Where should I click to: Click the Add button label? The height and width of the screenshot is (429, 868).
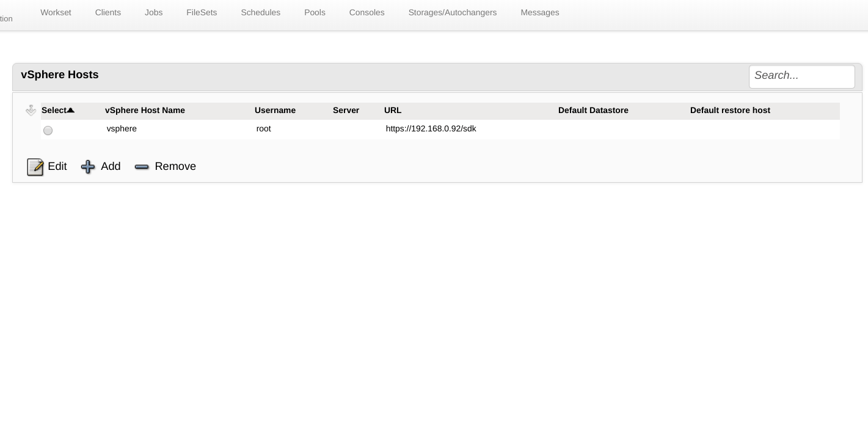[x=111, y=166]
